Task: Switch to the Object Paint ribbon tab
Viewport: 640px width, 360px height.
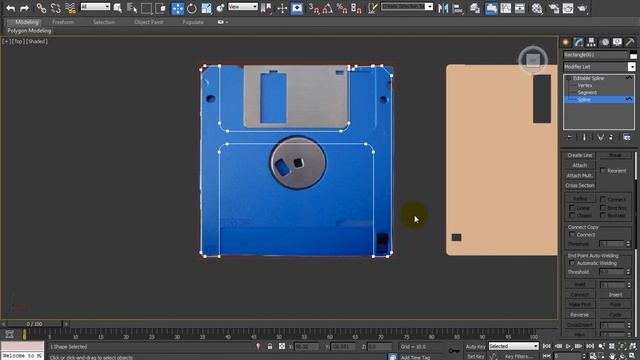Action: click(149, 22)
